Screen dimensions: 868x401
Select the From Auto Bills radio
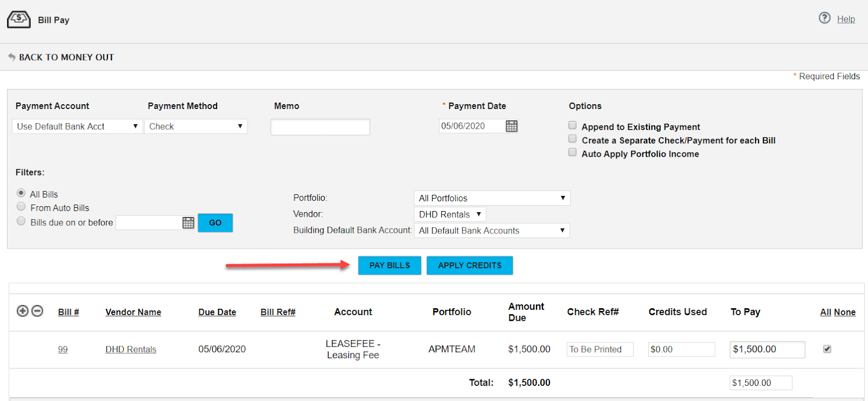coord(21,206)
